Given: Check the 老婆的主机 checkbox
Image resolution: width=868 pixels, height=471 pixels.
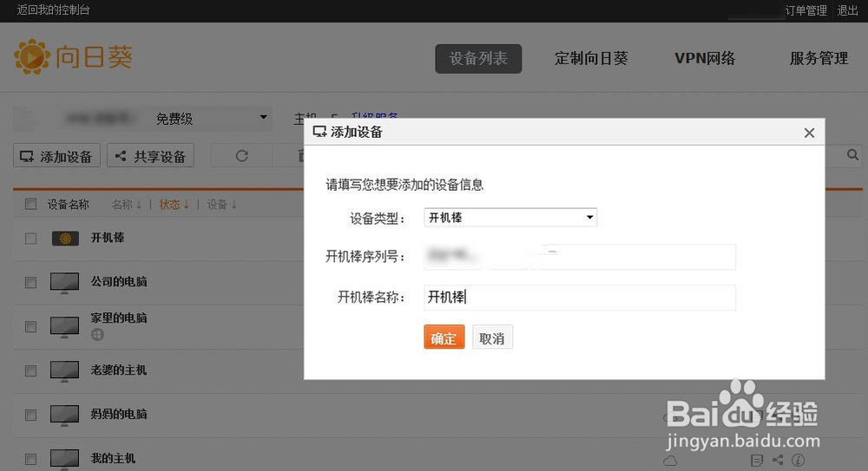Looking at the screenshot, I should 30,371.
